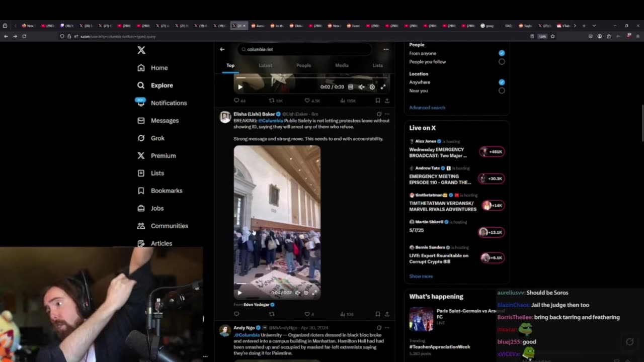The width and height of the screenshot is (644, 362).
Task: Like the post with 4.5K likes
Action: (312, 101)
